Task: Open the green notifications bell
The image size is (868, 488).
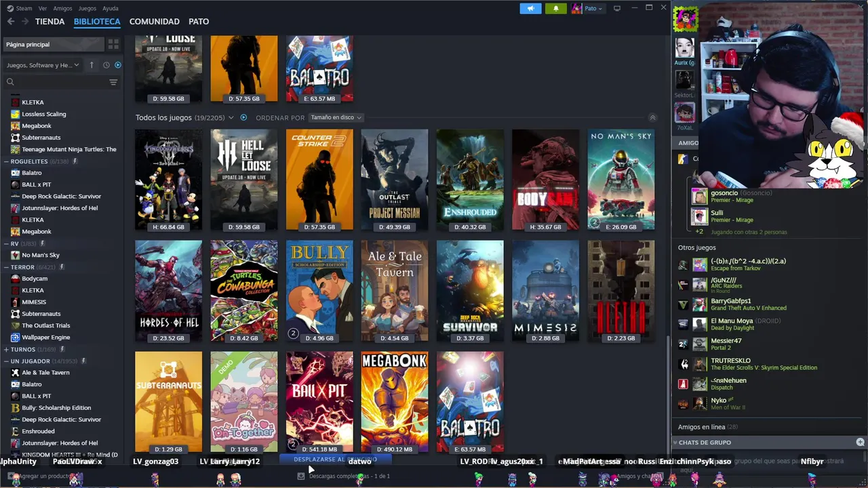Action: click(x=555, y=8)
